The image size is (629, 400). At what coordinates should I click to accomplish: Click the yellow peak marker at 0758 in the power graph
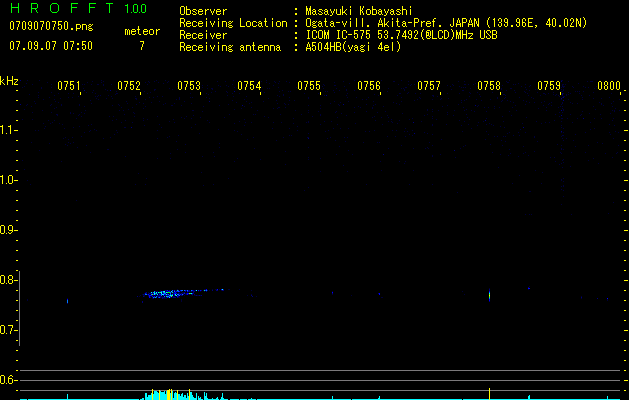[489, 394]
